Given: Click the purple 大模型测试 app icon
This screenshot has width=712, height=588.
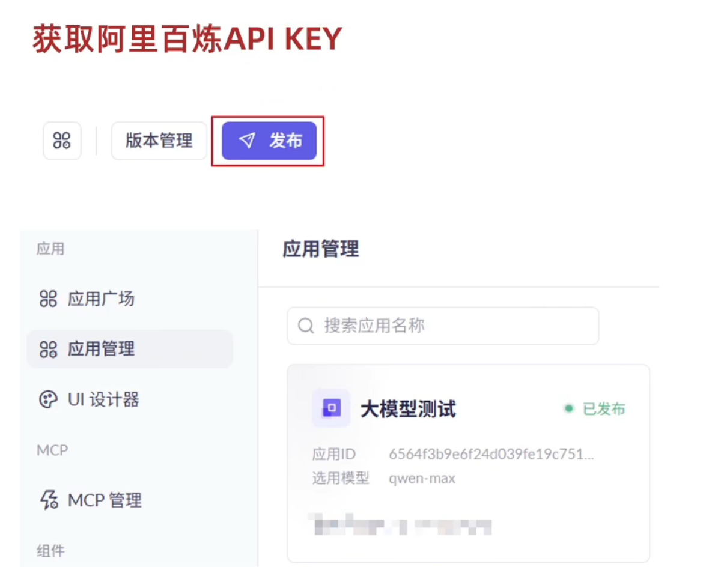Looking at the screenshot, I should tap(331, 408).
